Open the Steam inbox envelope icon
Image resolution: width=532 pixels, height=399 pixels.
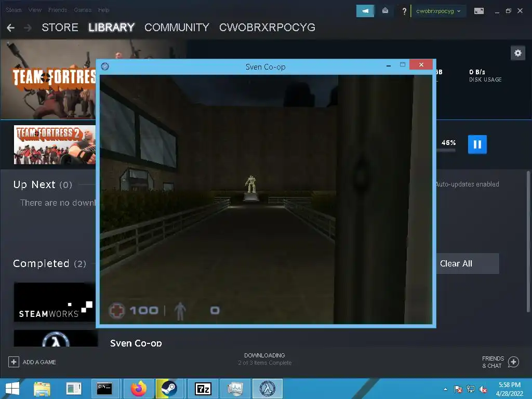[x=385, y=11]
